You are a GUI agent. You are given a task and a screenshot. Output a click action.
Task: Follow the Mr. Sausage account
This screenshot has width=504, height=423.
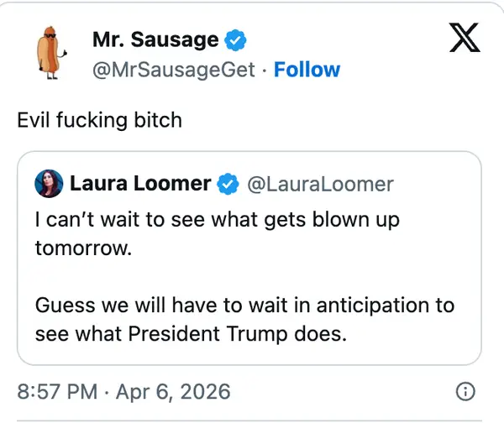click(307, 69)
